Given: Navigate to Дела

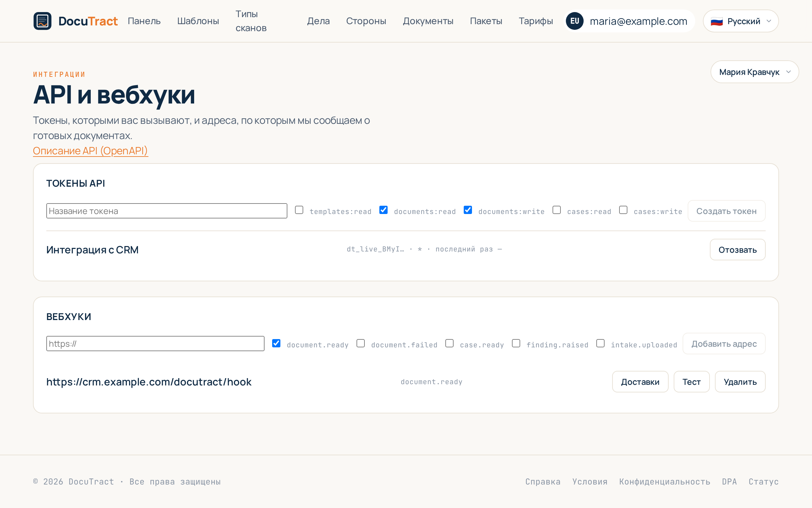Looking at the screenshot, I should pos(318,21).
